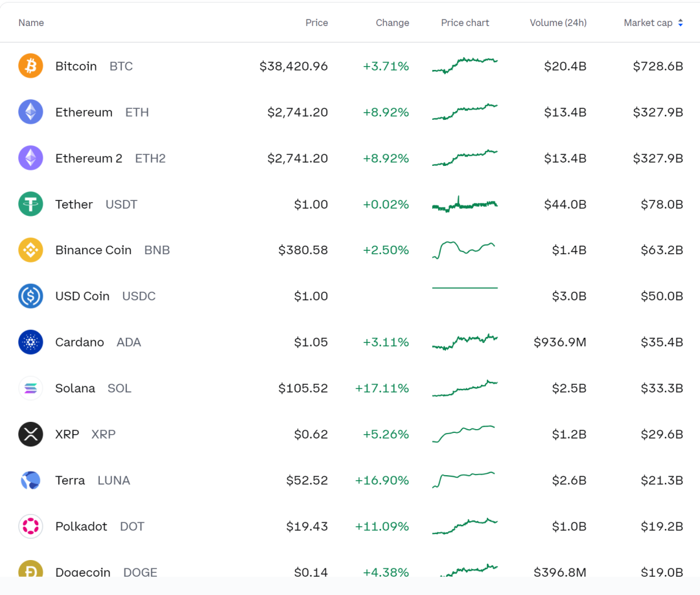
Task: Open the USD Coin dollar icon
Action: tap(30, 296)
